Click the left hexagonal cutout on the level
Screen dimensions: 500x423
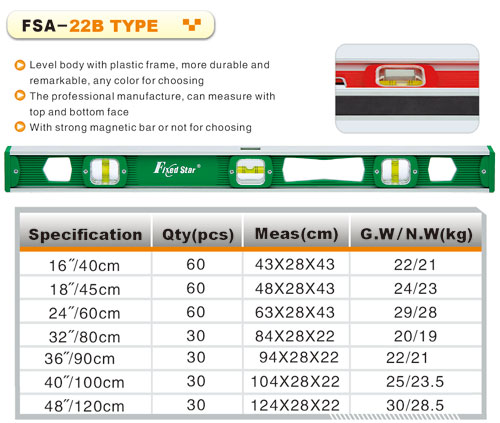coord(57,169)
